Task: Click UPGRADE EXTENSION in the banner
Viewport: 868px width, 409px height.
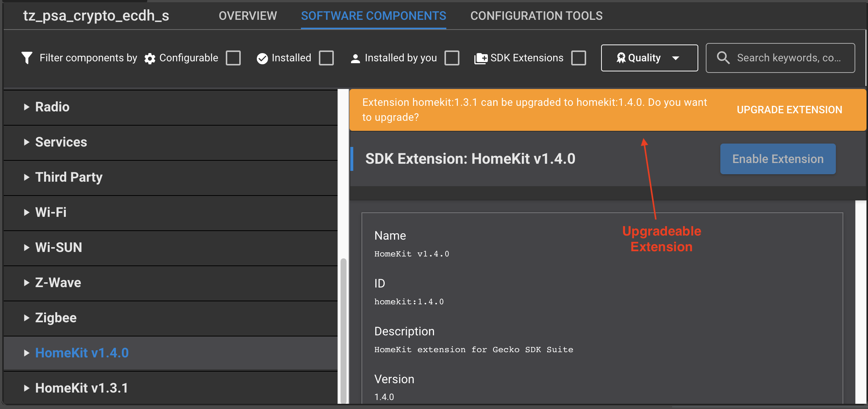Action: (789, 110)
